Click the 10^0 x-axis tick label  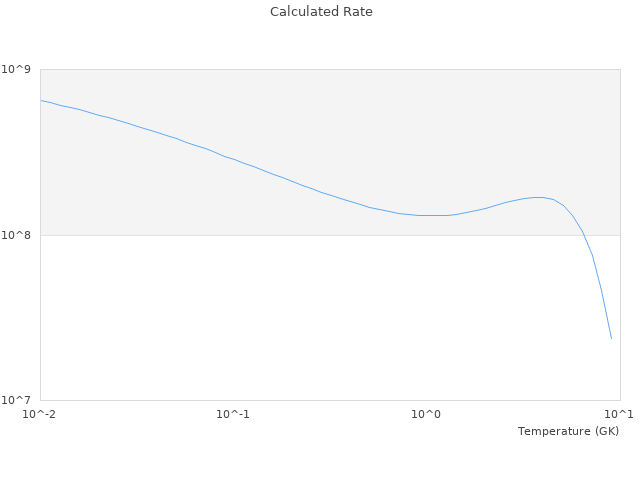[427, 414]
